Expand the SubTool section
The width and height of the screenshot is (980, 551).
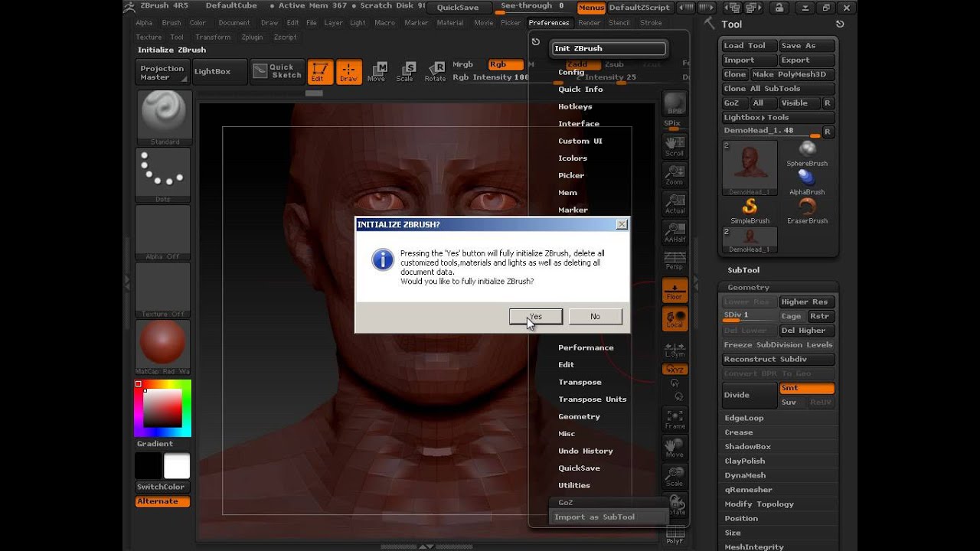[743, 270]
